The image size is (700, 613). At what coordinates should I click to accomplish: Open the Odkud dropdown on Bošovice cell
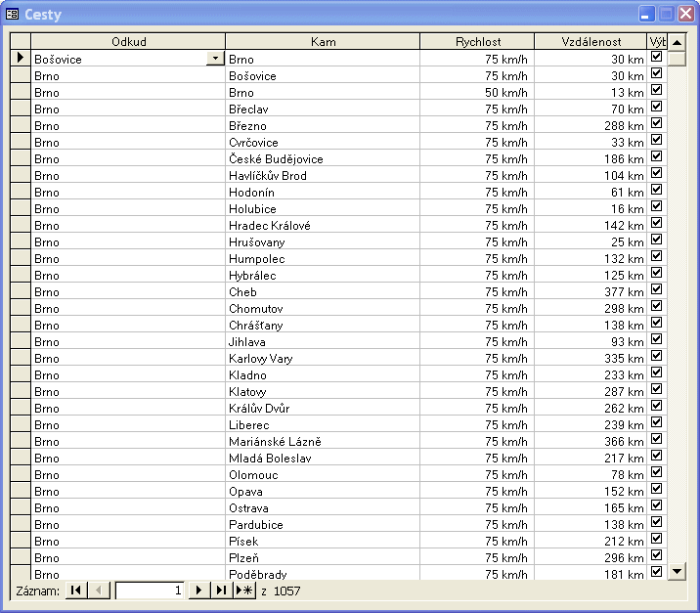coord(215,59)
